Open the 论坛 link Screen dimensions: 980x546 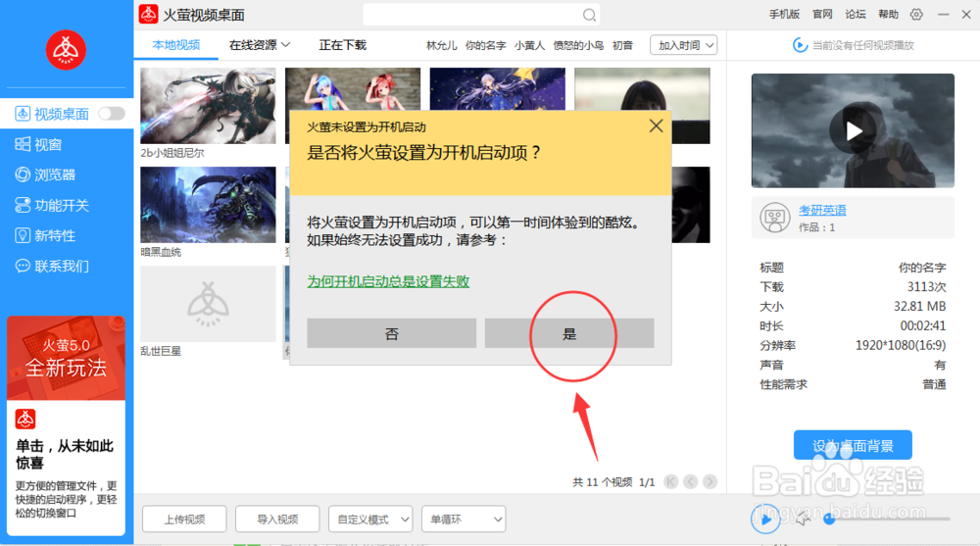(x=856, y=15)
